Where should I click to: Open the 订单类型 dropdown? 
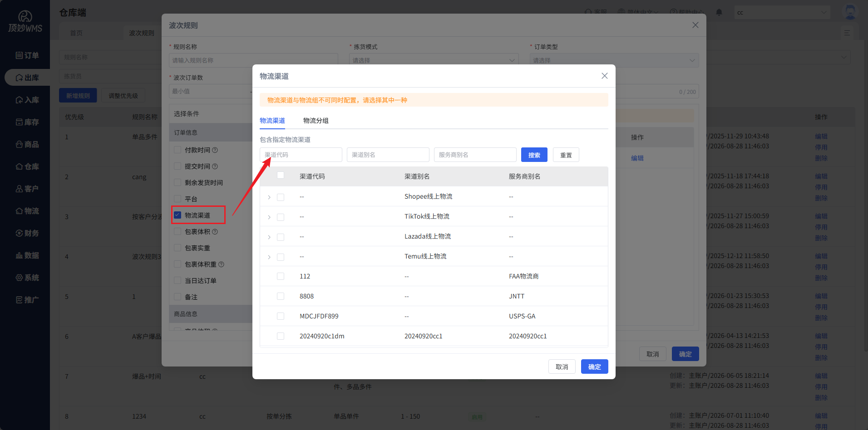tap(614, 60)
